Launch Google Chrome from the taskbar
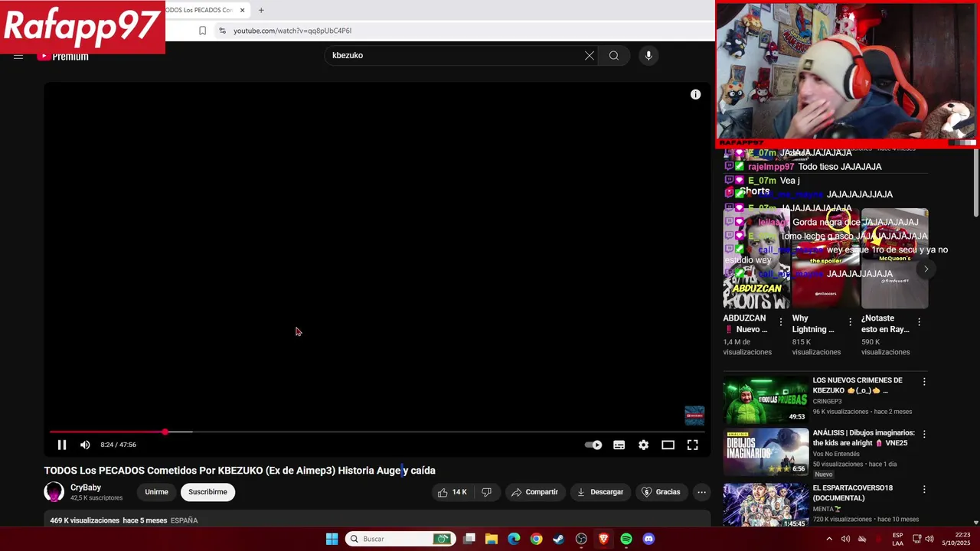This screenshot has height=551, width=980. 536,539
